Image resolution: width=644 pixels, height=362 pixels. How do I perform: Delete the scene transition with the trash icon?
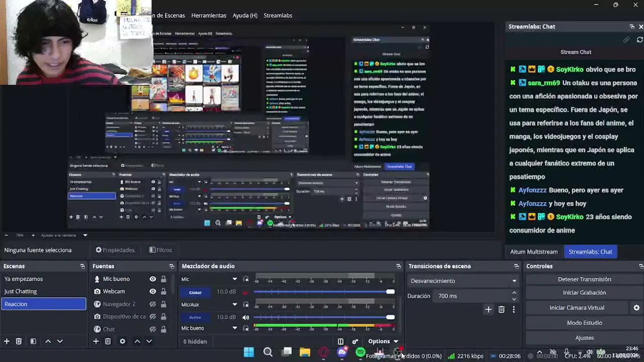[501, 310]
